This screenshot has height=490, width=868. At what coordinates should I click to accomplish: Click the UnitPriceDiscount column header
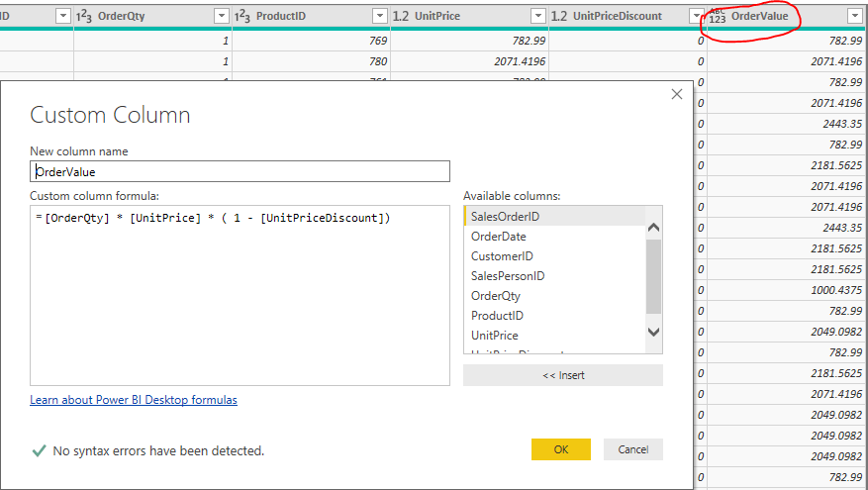627,16
